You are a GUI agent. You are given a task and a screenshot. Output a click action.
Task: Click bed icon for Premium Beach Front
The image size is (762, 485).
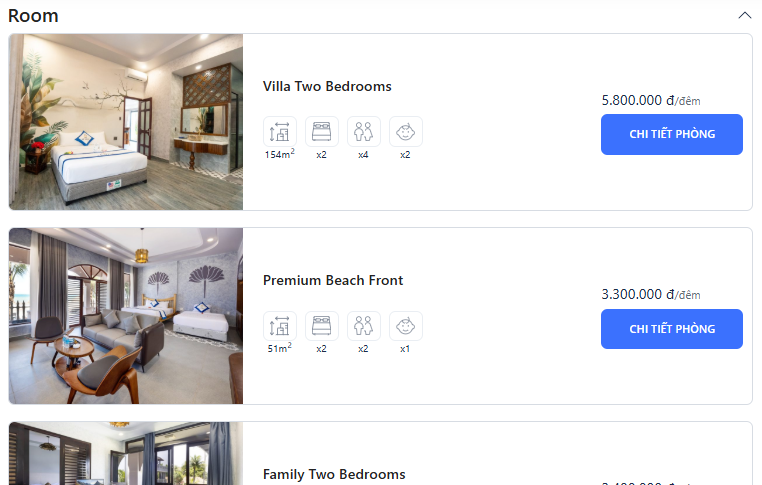coord(322,326)
